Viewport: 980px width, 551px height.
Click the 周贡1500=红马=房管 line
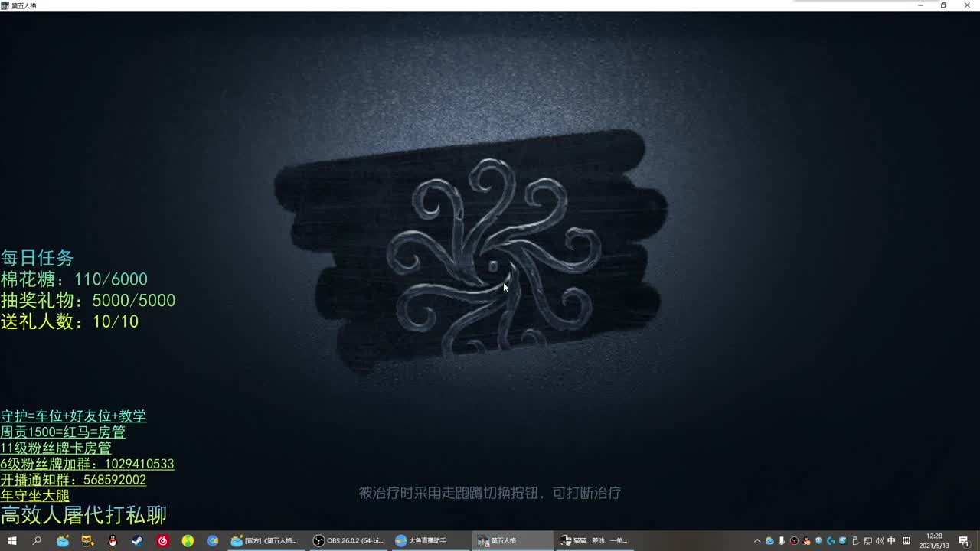[x=63, y=432]
